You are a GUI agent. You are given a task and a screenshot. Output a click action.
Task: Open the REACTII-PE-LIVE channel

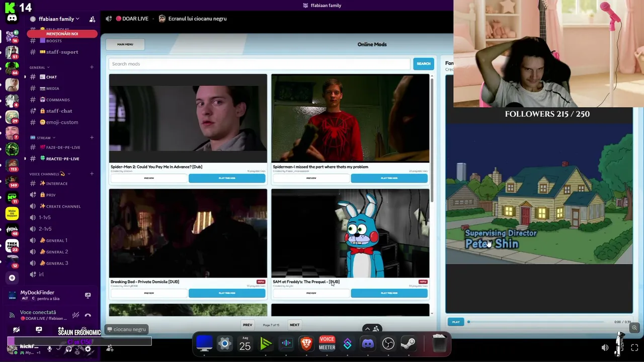62,159
